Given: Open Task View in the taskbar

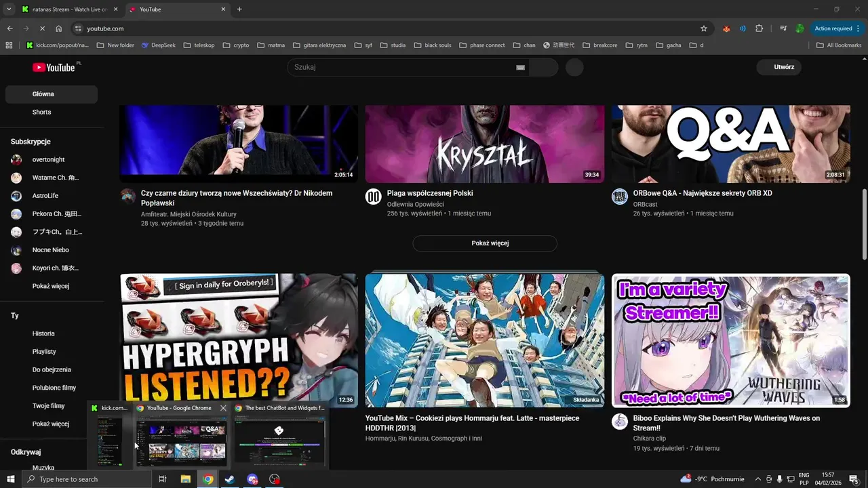Looking at the screenshot, I should 163,479.
